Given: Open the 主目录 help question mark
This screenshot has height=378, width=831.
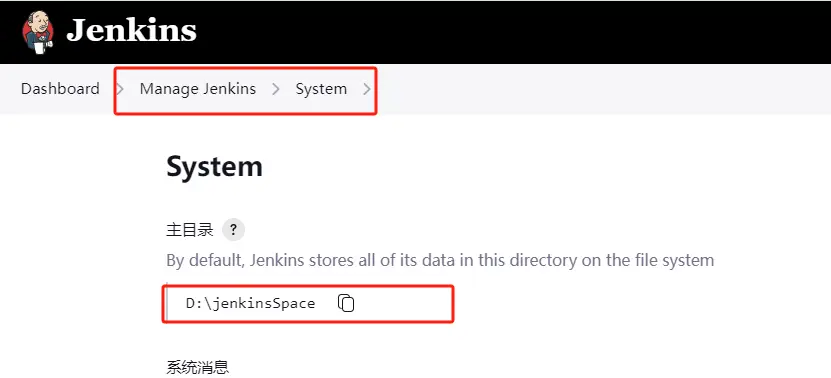Looking at the screenshot, I should click(x=233, y=230).
